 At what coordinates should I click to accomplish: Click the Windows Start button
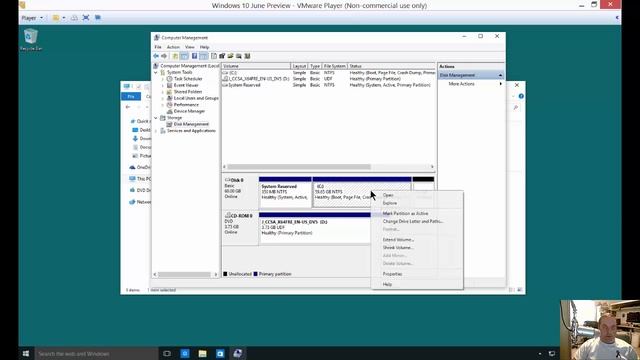[x=26, y=353]
